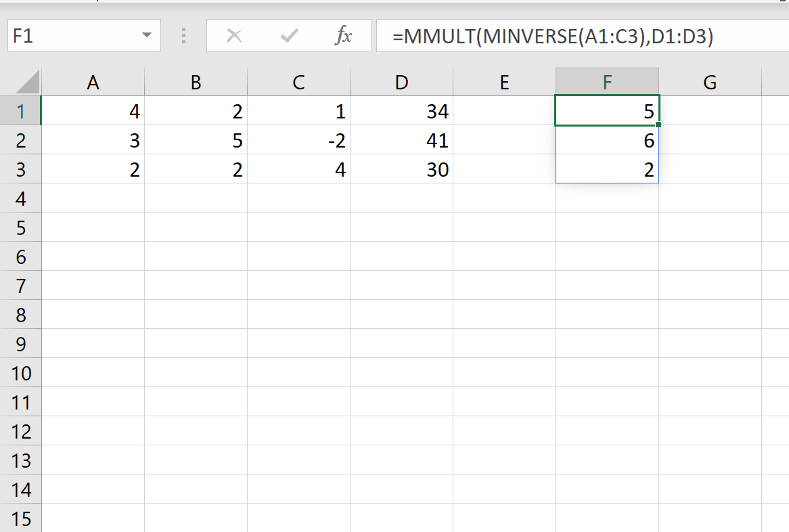Image resolution: width=789 pixels, height=532 pixels.
Task: Select cell B1 containing value 2
Action: pyautogui.click(x=196, y=111)
